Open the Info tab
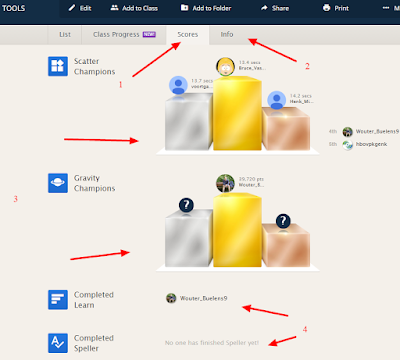The height and width of the screenshot is (360, 400). [x=227, y=35]
